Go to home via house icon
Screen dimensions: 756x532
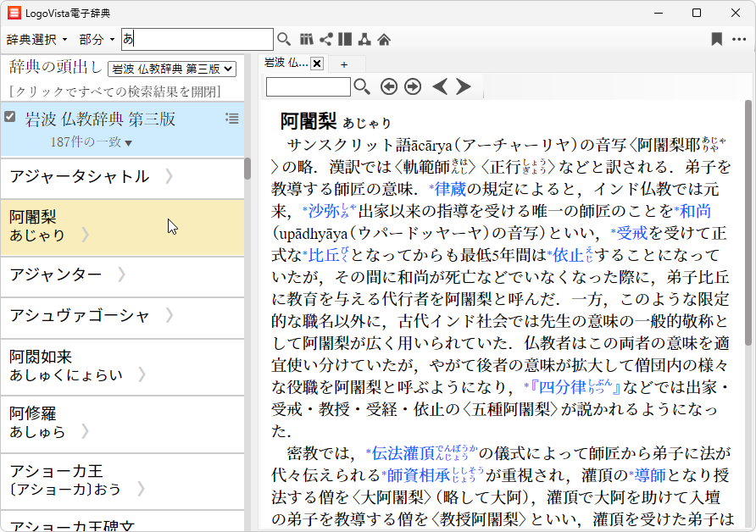(x=384, y=39)
